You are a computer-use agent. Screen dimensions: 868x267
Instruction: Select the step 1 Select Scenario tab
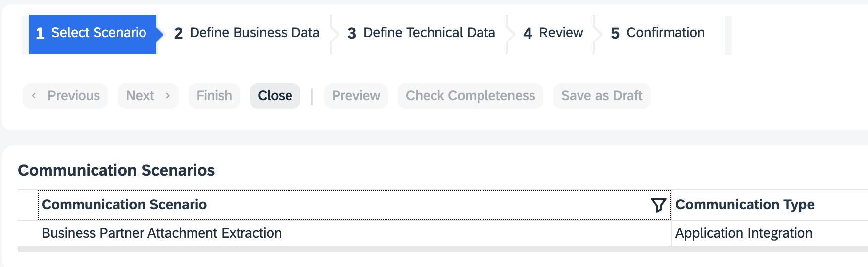click(x=93, y=33)
